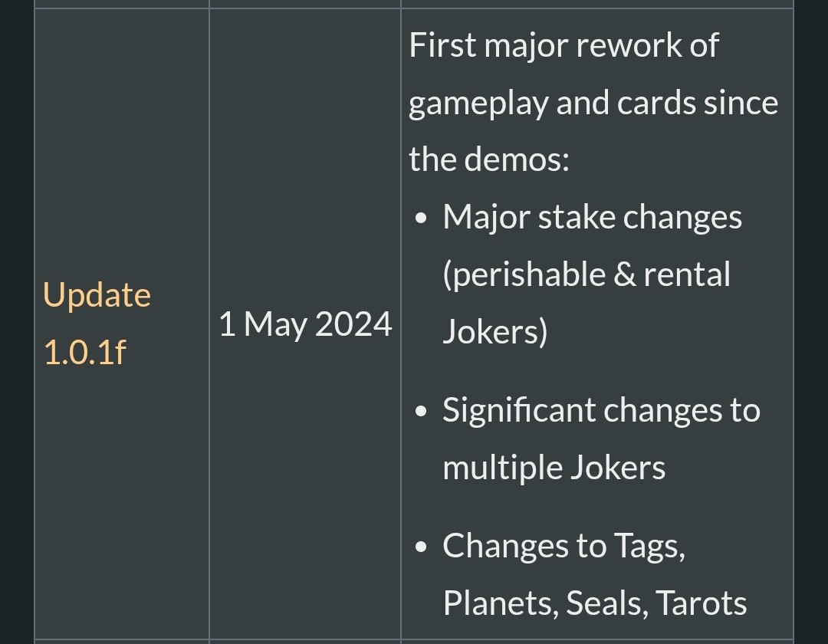This screenshot has width=828, height=644.
Task: Click the year '2024' in the date
Action: coord(353,324)
